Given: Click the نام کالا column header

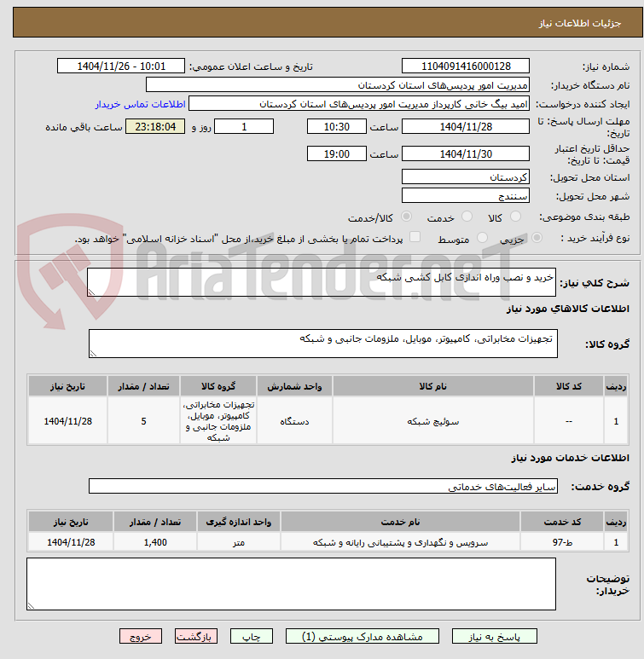Looking at the screenshot, I should click(x=432, y=386).
